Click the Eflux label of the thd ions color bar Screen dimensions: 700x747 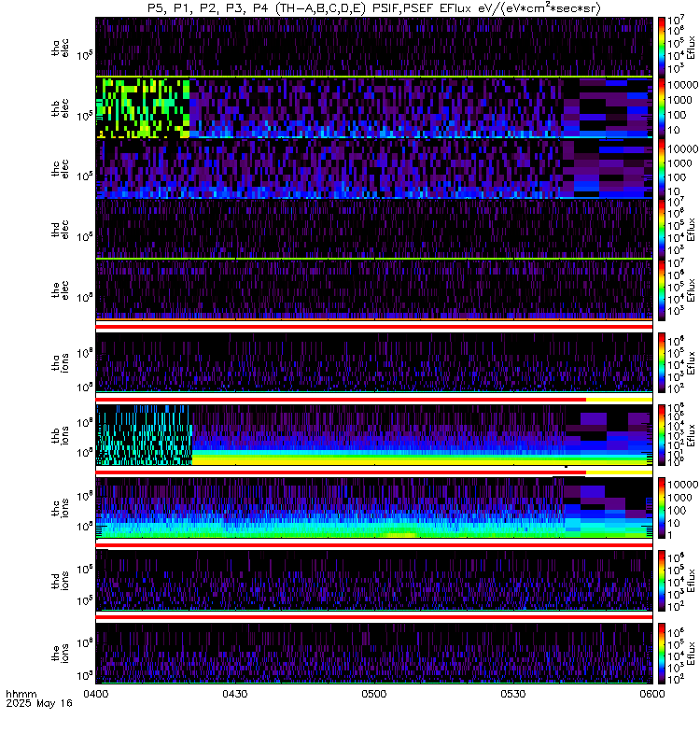(x=691, y=580)
